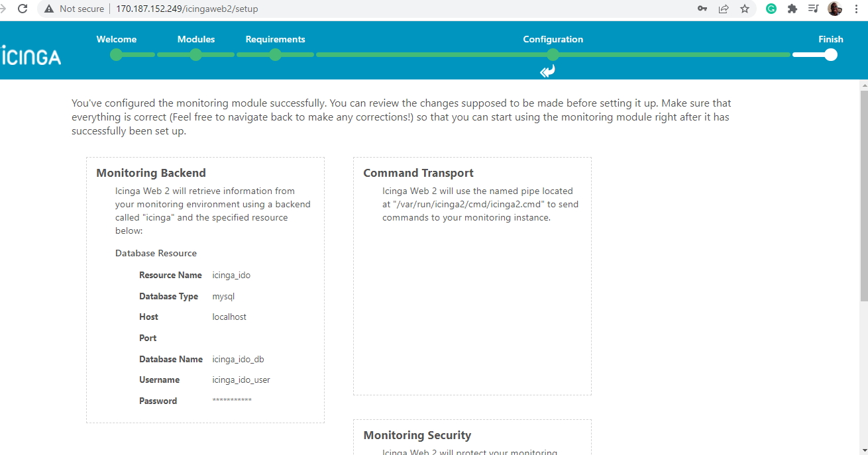Click the Monitoring Backend heading
The image size is (868, 455).
click(151, 173)
